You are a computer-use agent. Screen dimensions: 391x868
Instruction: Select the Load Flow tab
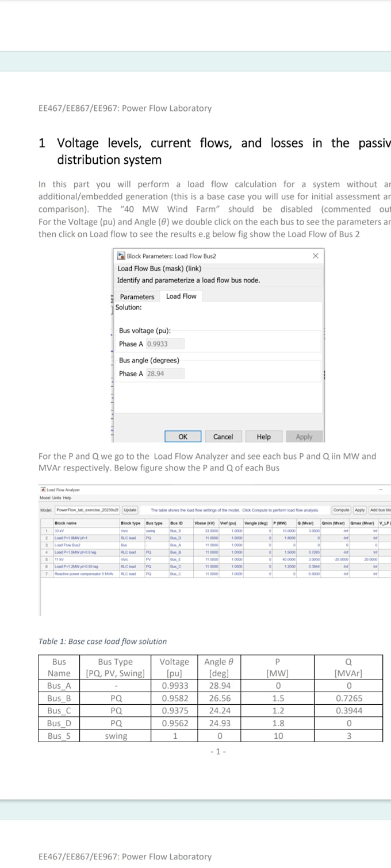(x=181, y=296)
